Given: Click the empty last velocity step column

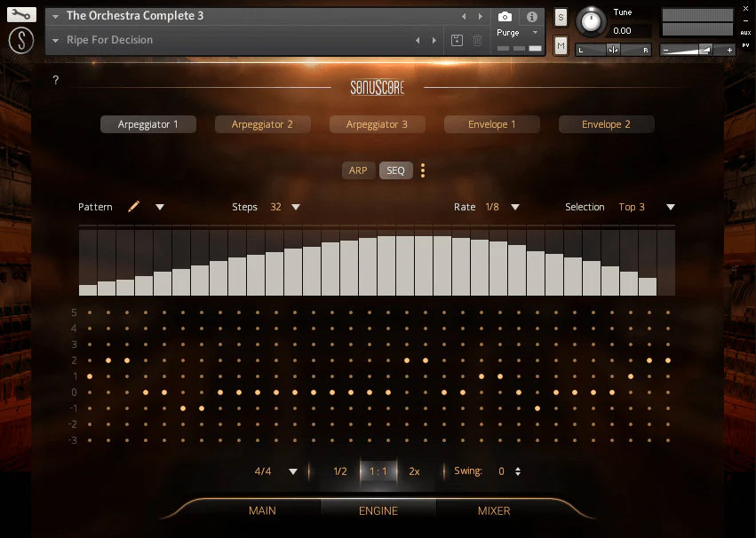Looking at the screenshot, I should click(666, 263).
